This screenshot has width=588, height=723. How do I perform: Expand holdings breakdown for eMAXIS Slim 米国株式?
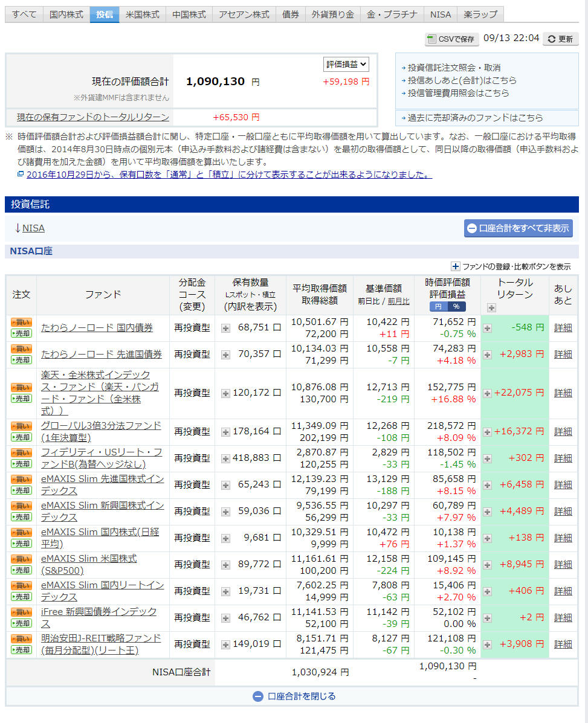pyautogui.click(x=225, y=565)
